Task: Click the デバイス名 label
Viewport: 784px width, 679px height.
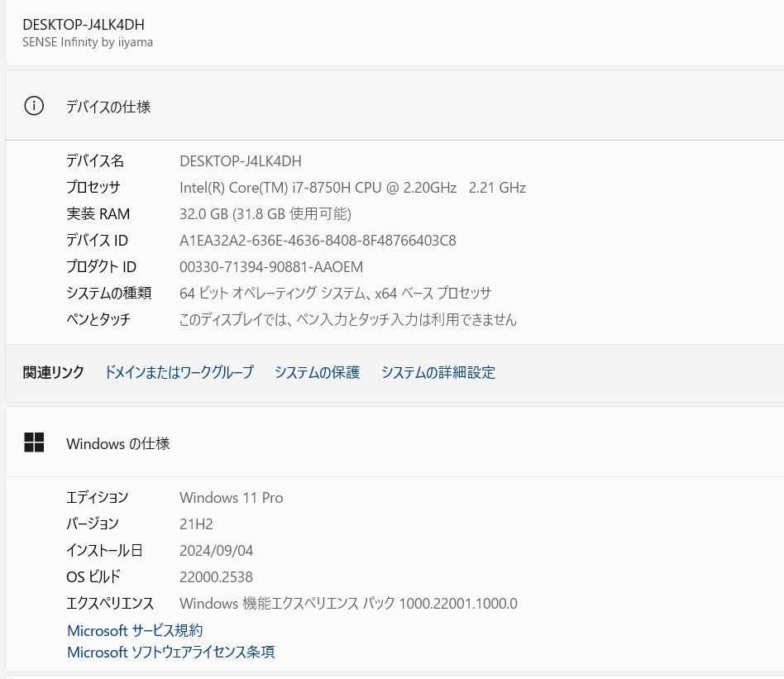Action: coord(95,161)
